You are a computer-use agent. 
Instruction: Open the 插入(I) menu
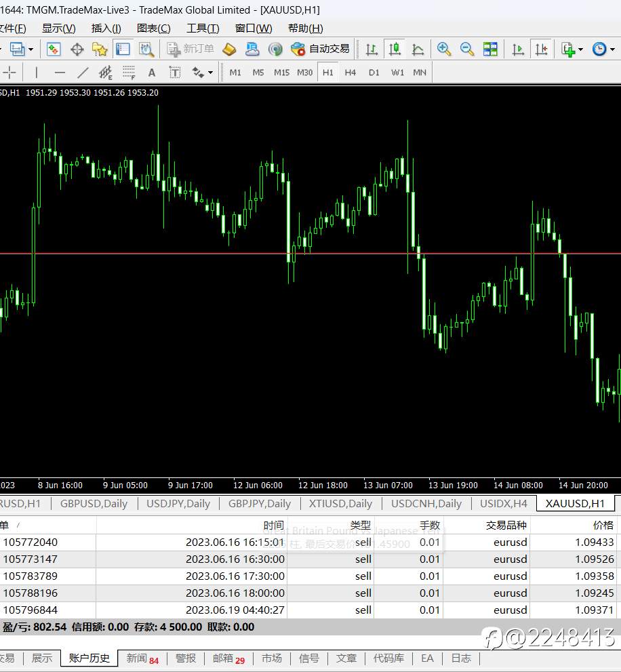106,28
